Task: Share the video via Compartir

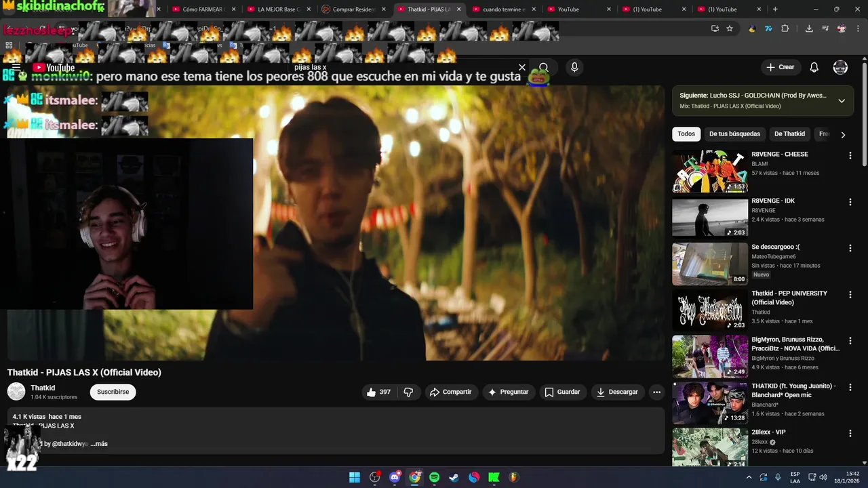Action: click(x=450, y=392)
